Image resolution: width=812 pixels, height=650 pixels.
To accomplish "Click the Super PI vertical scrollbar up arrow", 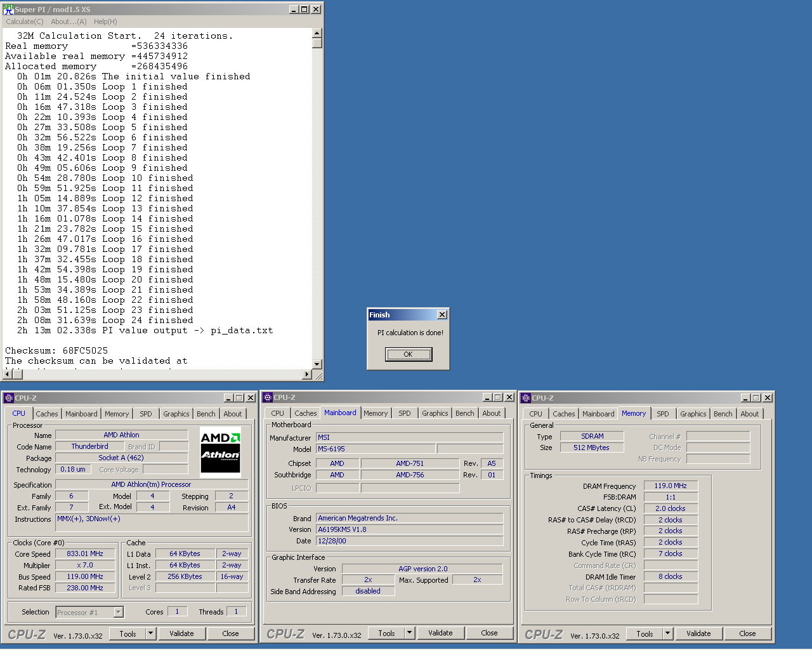I will pyautogui.click(x=317, y=33).
